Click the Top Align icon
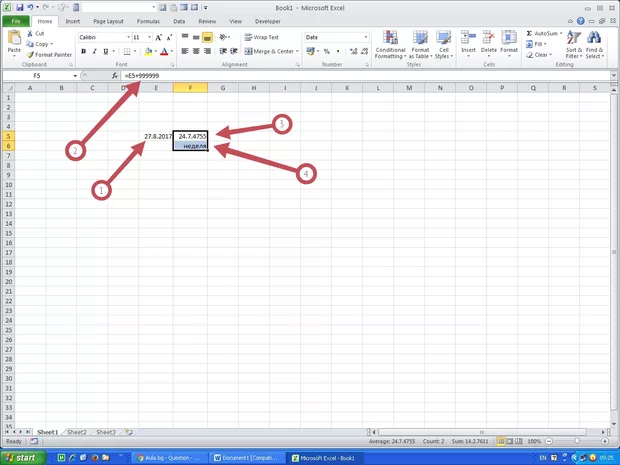The width and height of the screenshot is (620, 465). click(x=185, y=37)
